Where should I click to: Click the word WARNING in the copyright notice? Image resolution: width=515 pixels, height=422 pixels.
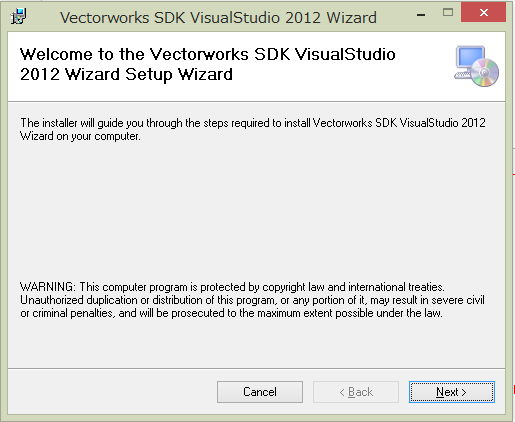(48, 287)
